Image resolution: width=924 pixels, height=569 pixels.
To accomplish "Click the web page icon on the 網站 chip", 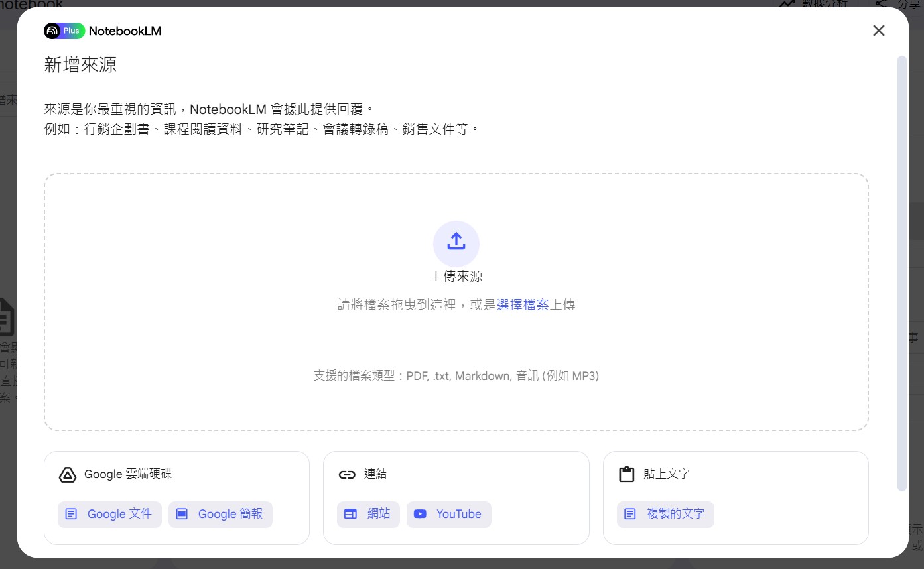I will point(350,514).
